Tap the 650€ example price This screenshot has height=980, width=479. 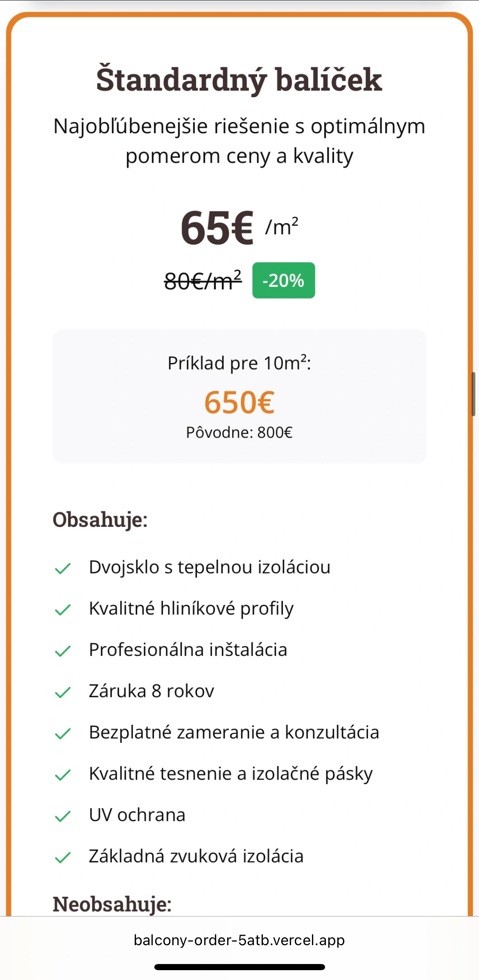[x=239, y=402]
